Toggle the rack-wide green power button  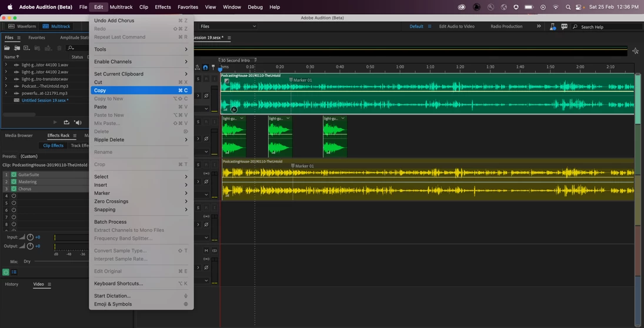point(6,272)
